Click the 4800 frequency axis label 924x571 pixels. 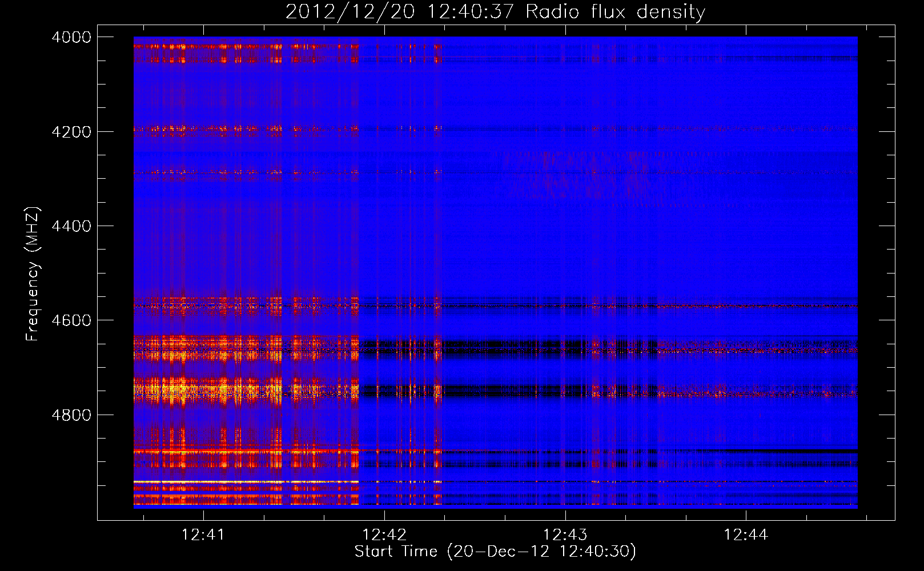click(x=71, y=415)
